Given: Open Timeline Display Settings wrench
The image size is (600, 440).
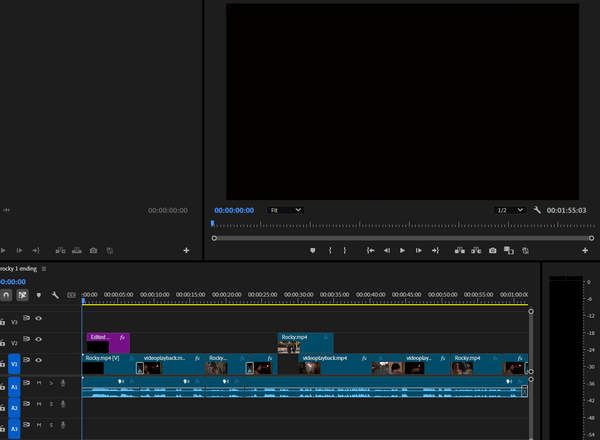Looking at the screenshot, I should point(55,295).
